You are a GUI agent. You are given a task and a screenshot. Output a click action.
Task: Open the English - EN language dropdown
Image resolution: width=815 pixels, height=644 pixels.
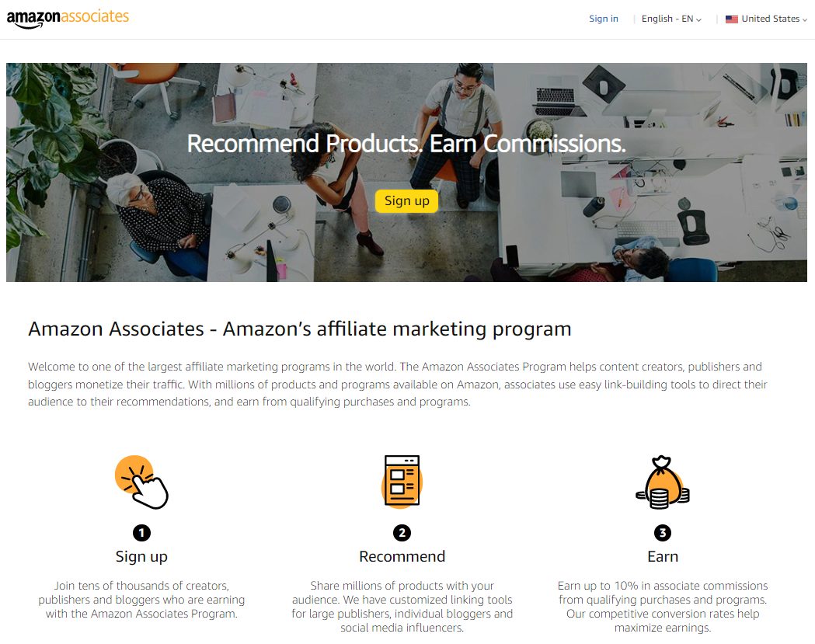[x=671, y=19]
